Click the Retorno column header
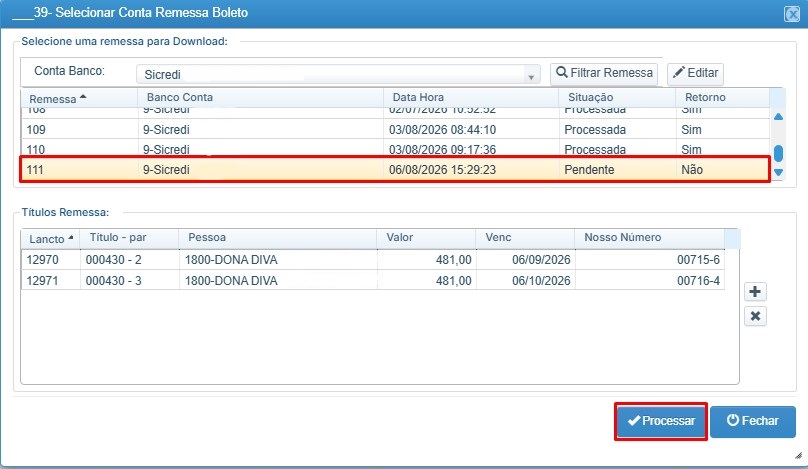The image size is (808, 469). pyautogui.click(x=722, y=98)
